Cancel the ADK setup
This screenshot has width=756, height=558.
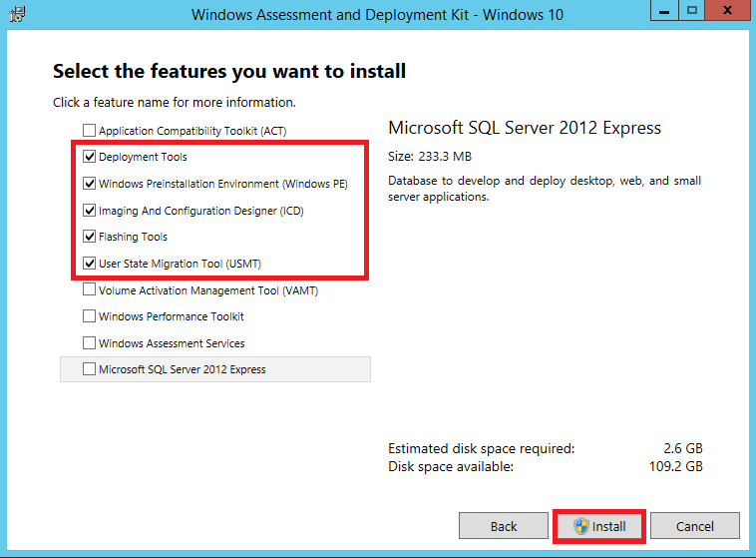coord(695,526)
